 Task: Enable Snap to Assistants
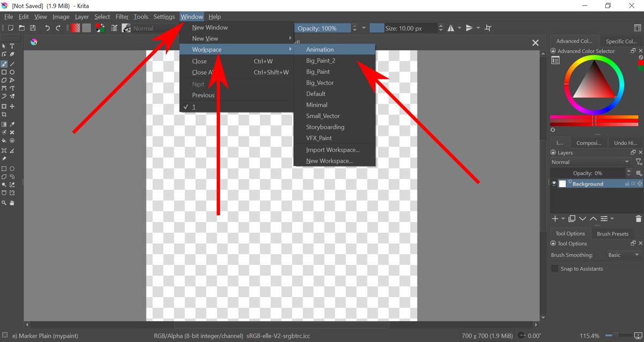(x=554, y=268)
